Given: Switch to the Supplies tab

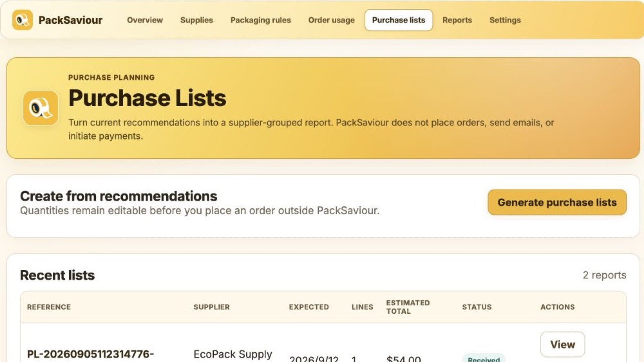Looking at the screenshot, I should [196, 20].
